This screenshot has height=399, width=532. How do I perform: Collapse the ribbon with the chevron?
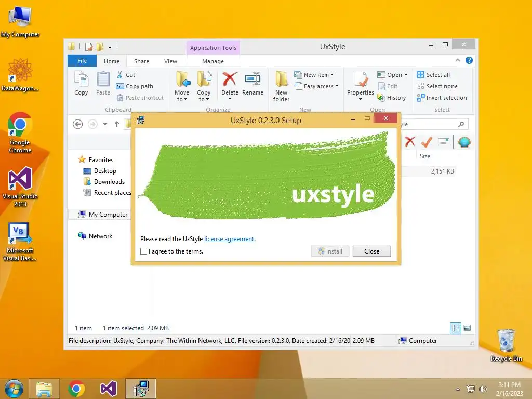(x=457, y=60)
